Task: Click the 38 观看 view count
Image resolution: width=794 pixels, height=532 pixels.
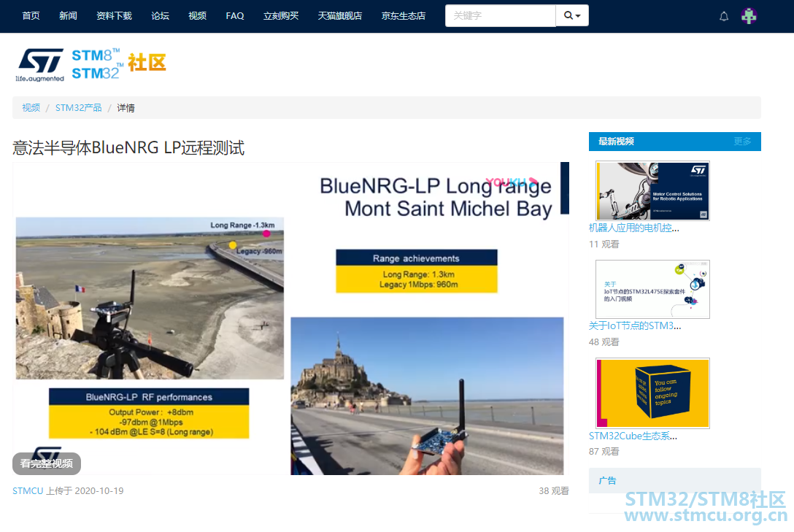Action: 554,491
